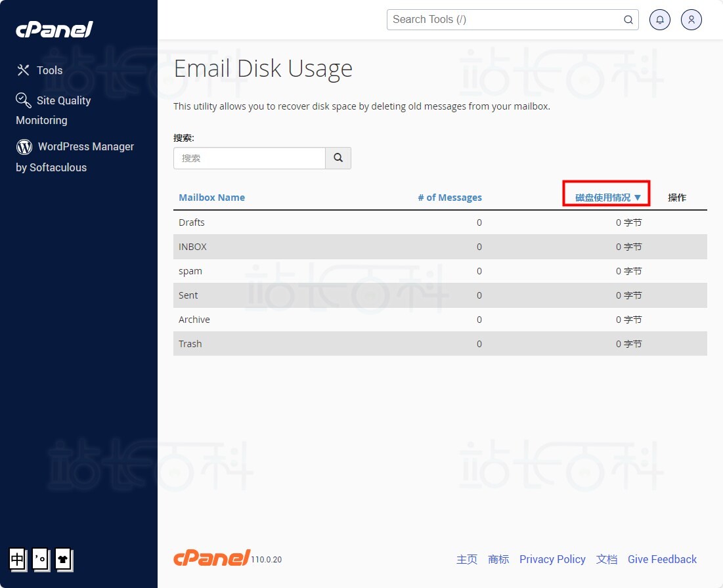Select the INBOX mailbox row
This screenshot has width=723, height=588.
point(193,247)
